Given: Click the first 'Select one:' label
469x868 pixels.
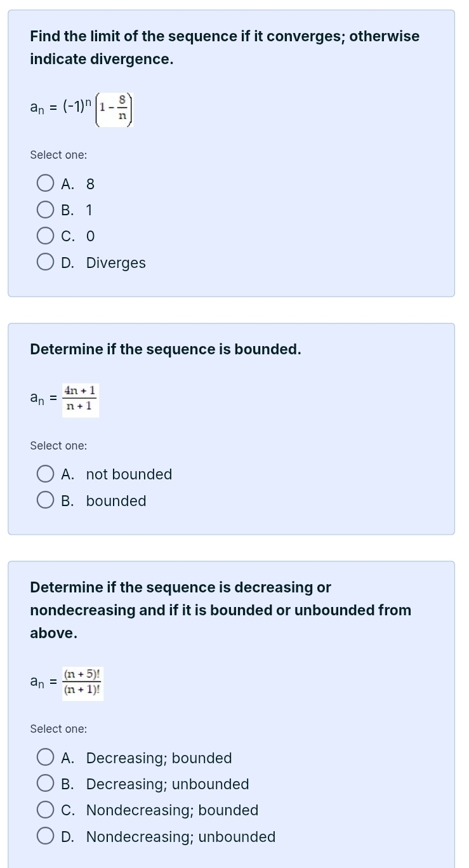Looking at the screenshot, I should pyautogui.click(x=58, y=154).
